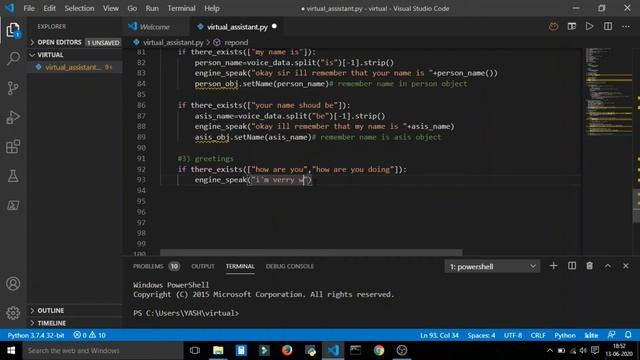
Task: Open the Selection menu
Action: (x=79, y=8)
